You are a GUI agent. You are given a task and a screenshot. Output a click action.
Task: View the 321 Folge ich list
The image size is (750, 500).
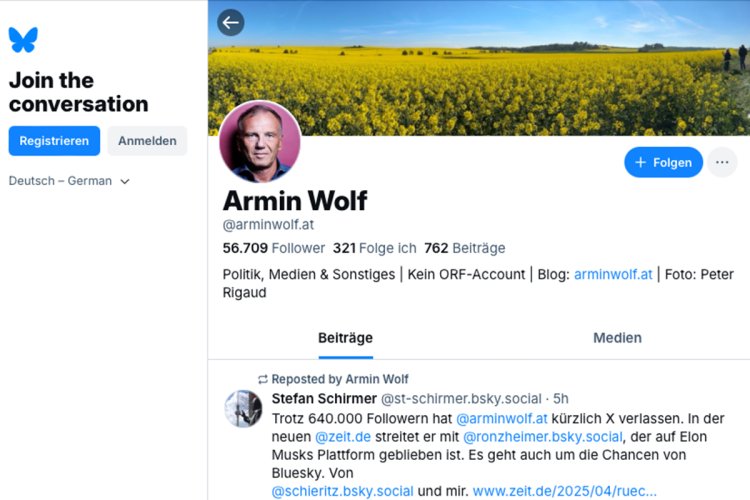tap(374, 248)
